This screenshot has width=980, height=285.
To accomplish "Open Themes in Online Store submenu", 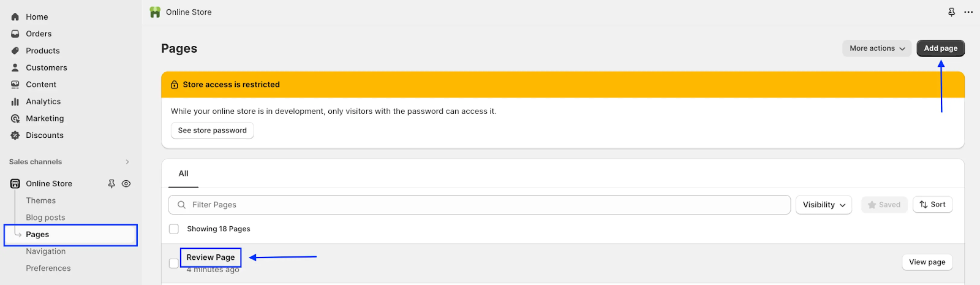I will click(40, 200).
